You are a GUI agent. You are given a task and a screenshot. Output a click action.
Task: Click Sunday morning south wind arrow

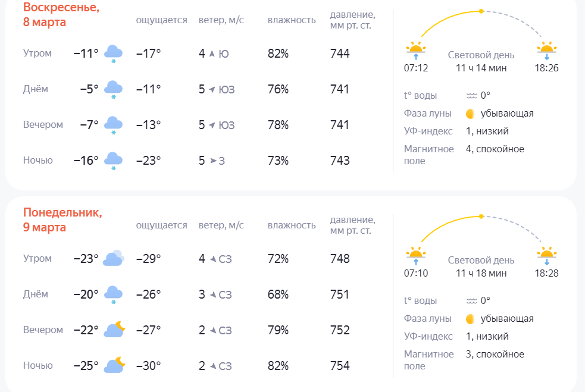pyautogui.click(x=211, y=54)
